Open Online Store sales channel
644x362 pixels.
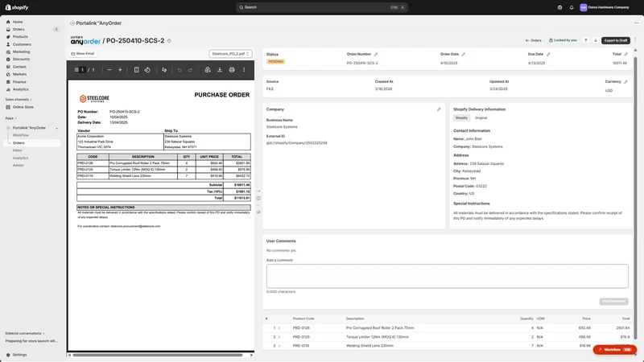(x=23, y=107)
